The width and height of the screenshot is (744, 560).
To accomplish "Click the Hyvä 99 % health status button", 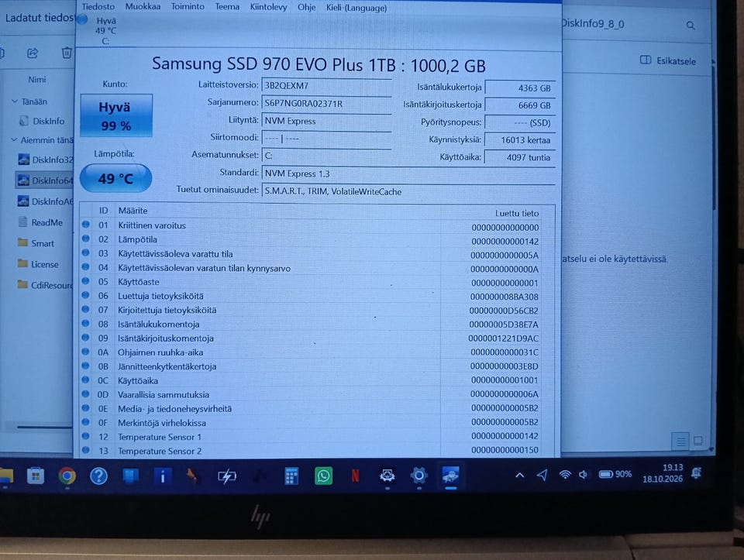I will point(115,115).
